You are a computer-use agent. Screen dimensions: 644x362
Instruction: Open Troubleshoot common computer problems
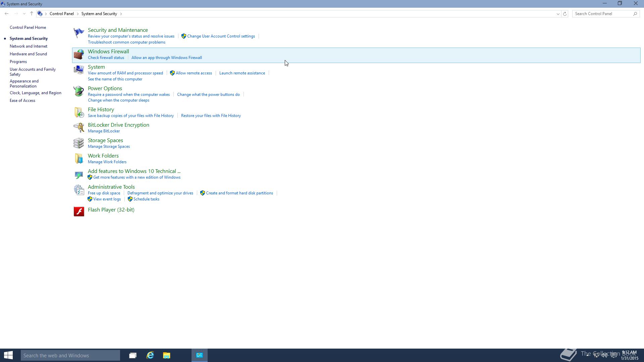[x=126, y=42]
